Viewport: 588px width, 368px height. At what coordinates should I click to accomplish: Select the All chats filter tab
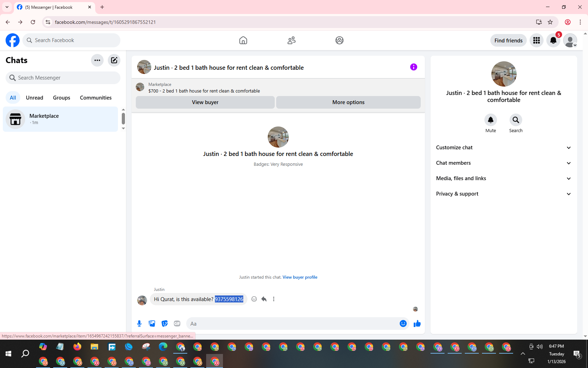coord(13,98)
